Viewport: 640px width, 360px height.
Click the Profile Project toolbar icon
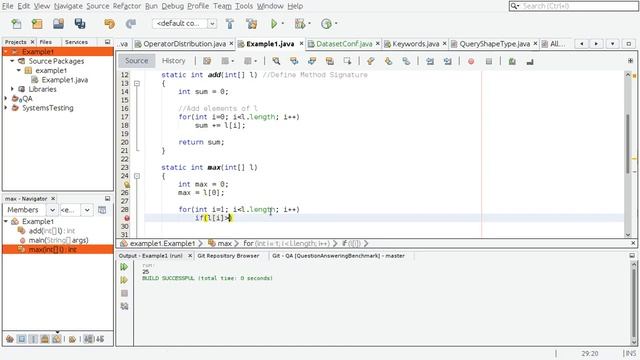pyautogui.click(x=326, y=24)
